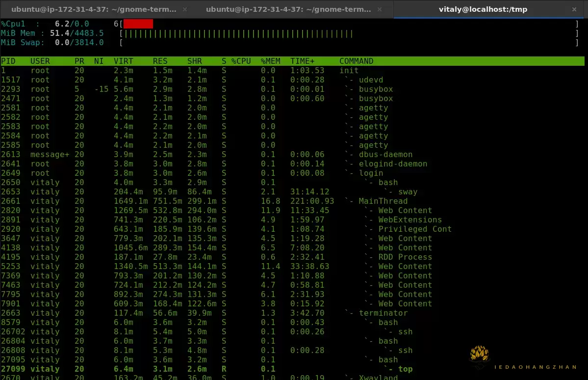Select the busybox row with PID 2471
The width and height of the screenshot is (588, 380).
tap(292, 99)
